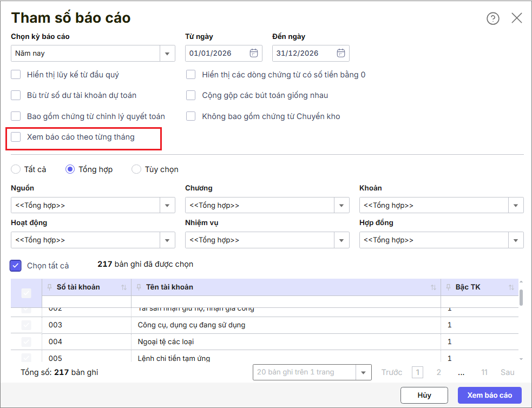
Task: Toggle Cộng gộp các bút toán giống nhau
Action: click(x=191, y=95)
